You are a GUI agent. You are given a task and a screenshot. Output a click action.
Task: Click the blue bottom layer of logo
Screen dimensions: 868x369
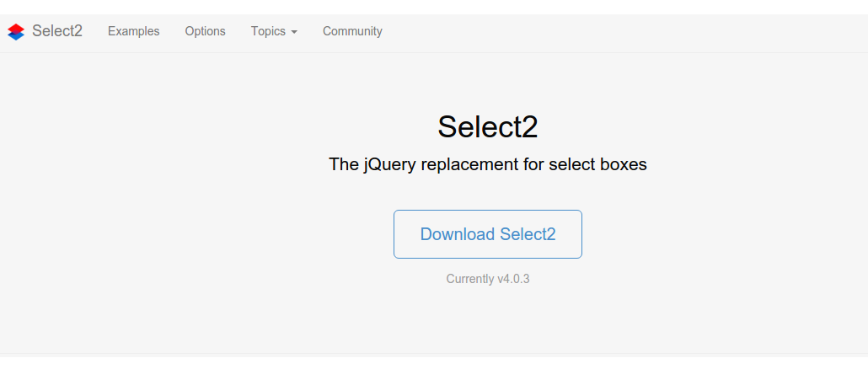16,36
